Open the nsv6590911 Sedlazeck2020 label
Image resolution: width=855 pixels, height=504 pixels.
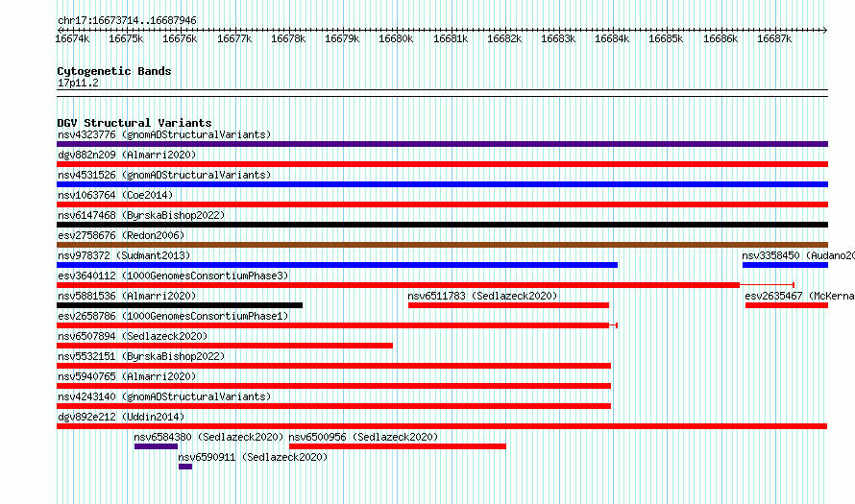[x=253, y=457]
